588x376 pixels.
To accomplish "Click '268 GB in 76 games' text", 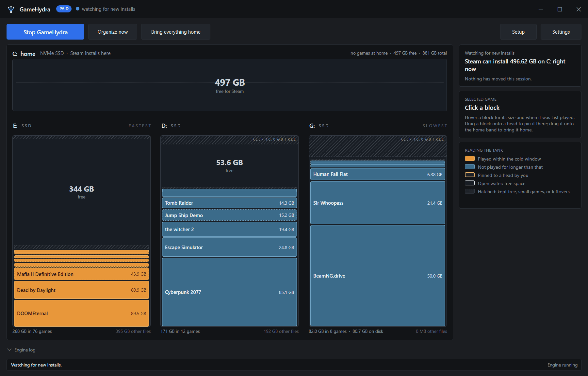I will [32, 331].
